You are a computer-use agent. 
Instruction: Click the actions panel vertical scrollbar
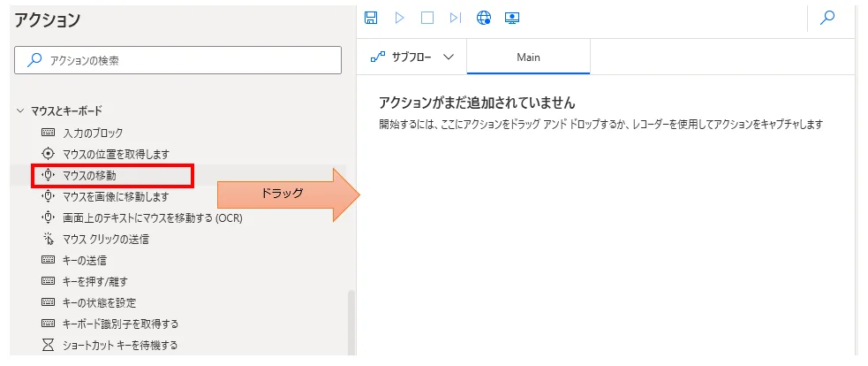tap(351, 323)
